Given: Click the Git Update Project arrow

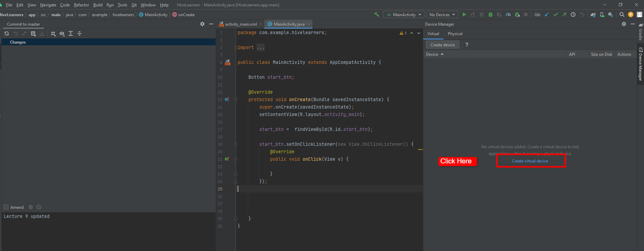Looking at the screenshot, I should 546,15.
